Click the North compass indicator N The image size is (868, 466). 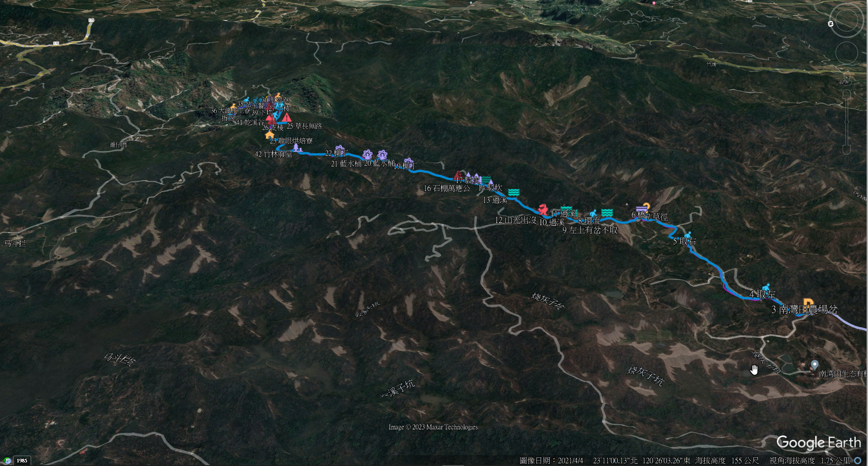click(831, 24)
